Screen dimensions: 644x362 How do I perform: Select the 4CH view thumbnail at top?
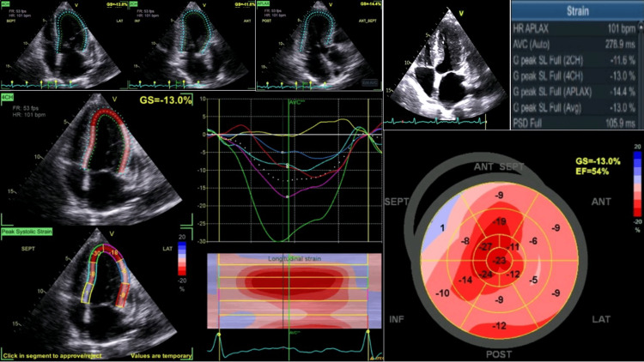(x=64, y=45)
